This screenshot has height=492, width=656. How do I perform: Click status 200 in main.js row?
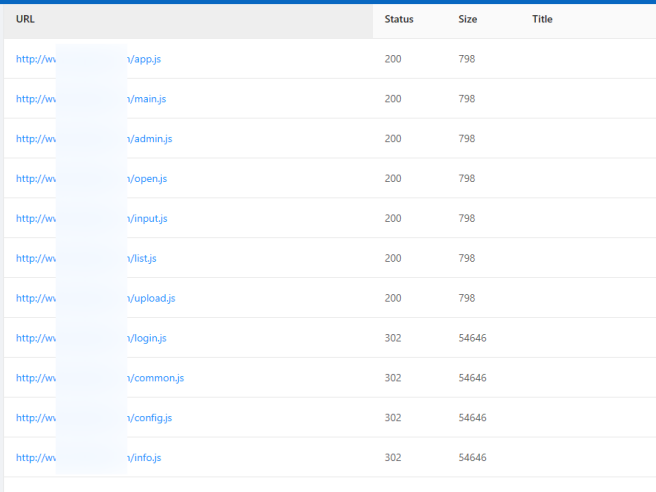[393, 99]
